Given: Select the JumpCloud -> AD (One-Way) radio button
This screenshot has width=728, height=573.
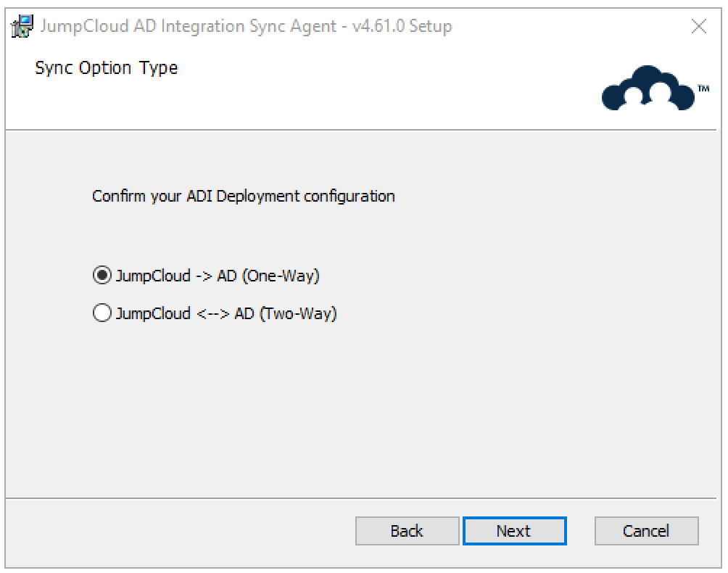Looking at the screenshot, I should click(102, 276).
